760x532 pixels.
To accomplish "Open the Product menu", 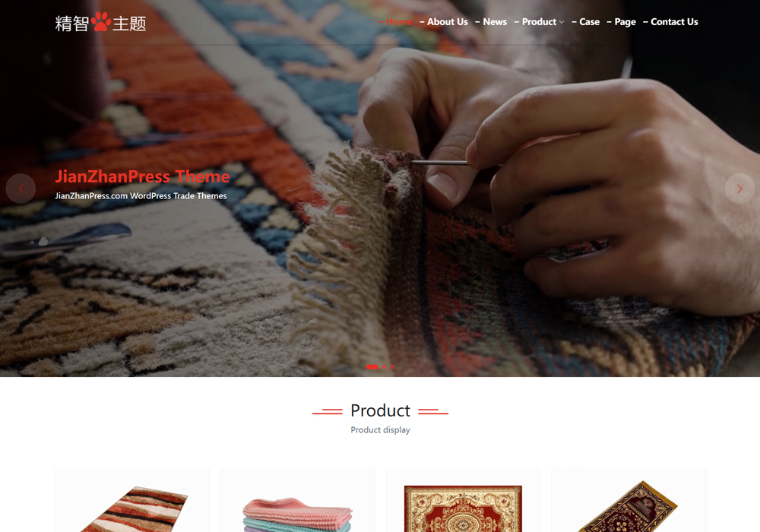I will click(x=539, y=22).
